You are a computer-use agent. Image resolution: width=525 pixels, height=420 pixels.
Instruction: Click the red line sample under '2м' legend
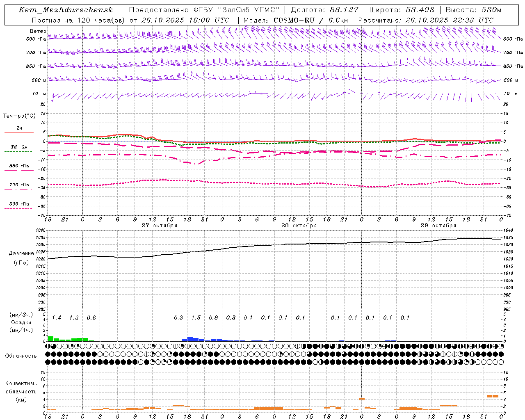[x=19, y=133]
